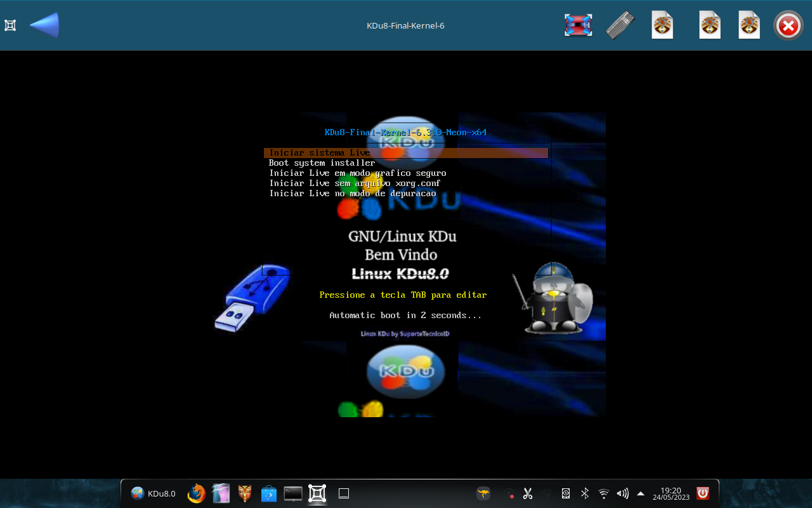Screen dimensions: 812x508
Task: Open the glass-pane app icon beside Firefox
Action: tap(221, 493)
